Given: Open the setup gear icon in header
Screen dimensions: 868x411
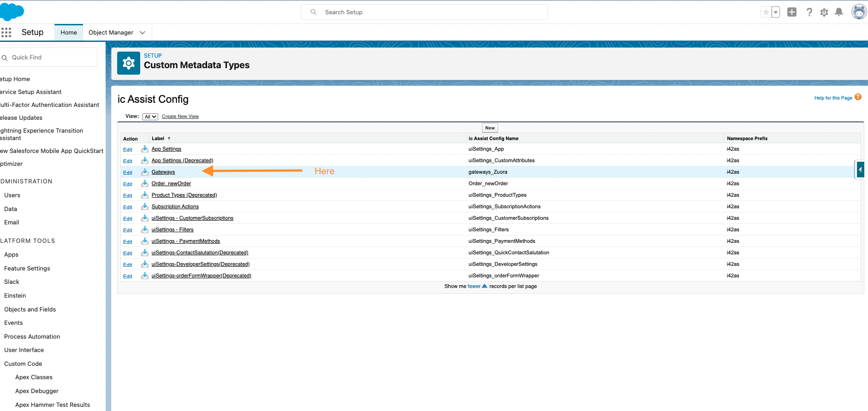Looking at the screenshot, I should (x=824, y=12).
